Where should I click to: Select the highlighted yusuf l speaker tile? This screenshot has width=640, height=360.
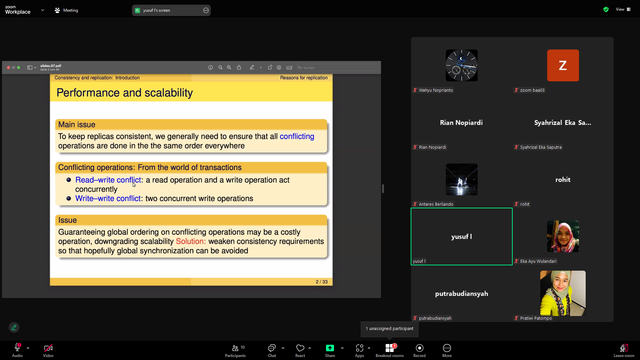461,236
